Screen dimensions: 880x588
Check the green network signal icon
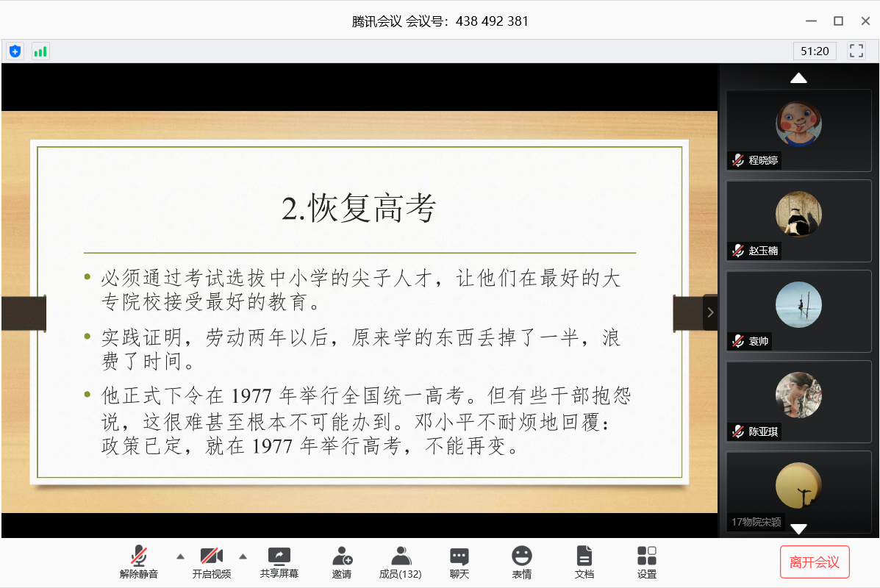coord(40,51)
